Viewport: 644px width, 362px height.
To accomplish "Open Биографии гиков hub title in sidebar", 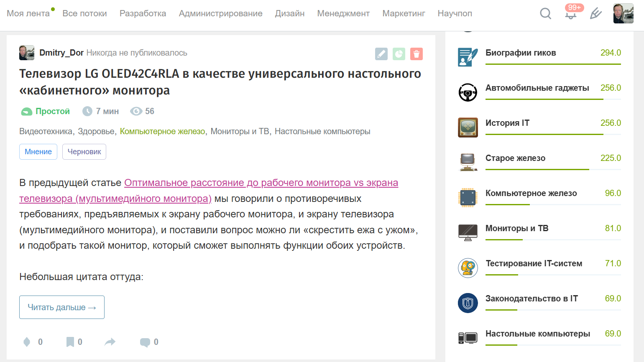I will (x=521, y=53).
